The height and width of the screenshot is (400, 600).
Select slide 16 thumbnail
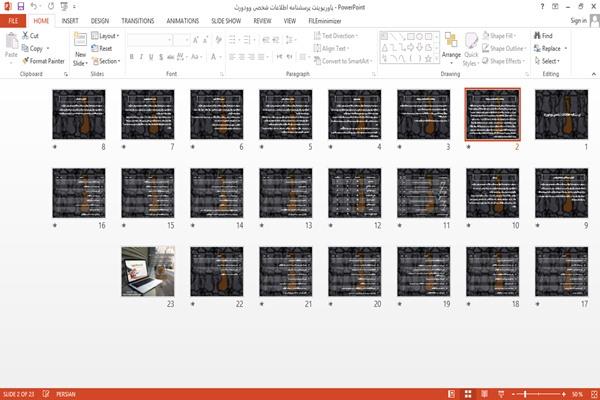point(79,193)
